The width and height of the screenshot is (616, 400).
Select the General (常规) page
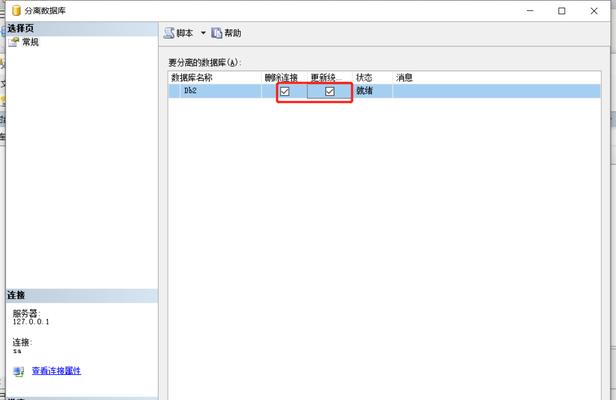click(x=30, y=42)
